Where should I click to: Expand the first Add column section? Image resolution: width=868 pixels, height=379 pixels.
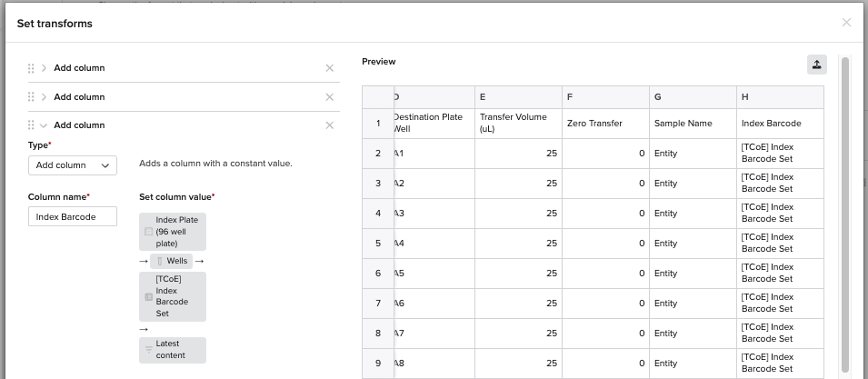(44, 68)
